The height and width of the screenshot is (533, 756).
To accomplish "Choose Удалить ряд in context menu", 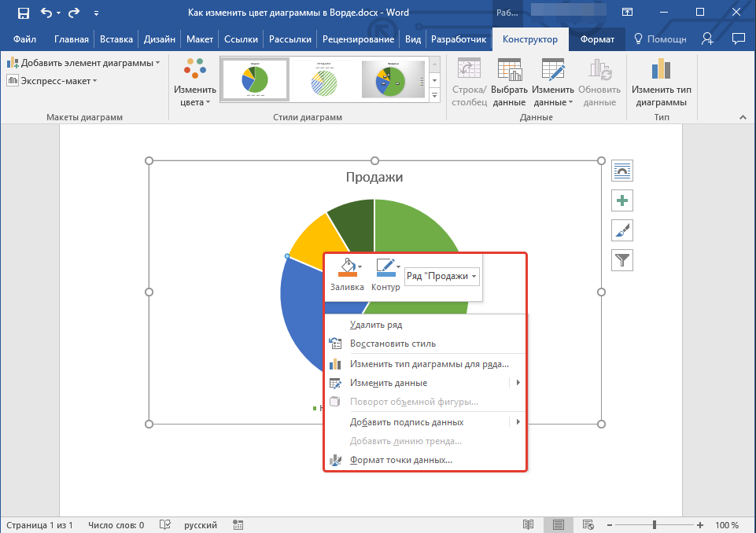I will point(425,325).
